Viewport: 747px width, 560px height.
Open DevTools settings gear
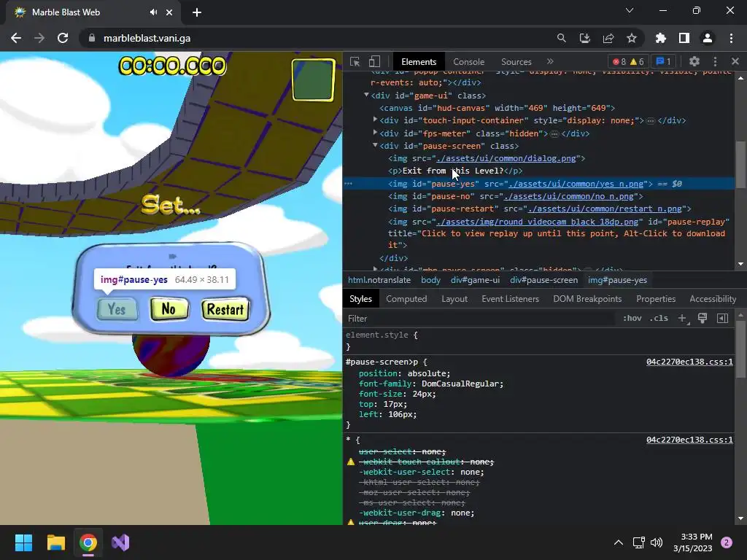point(694,61)
